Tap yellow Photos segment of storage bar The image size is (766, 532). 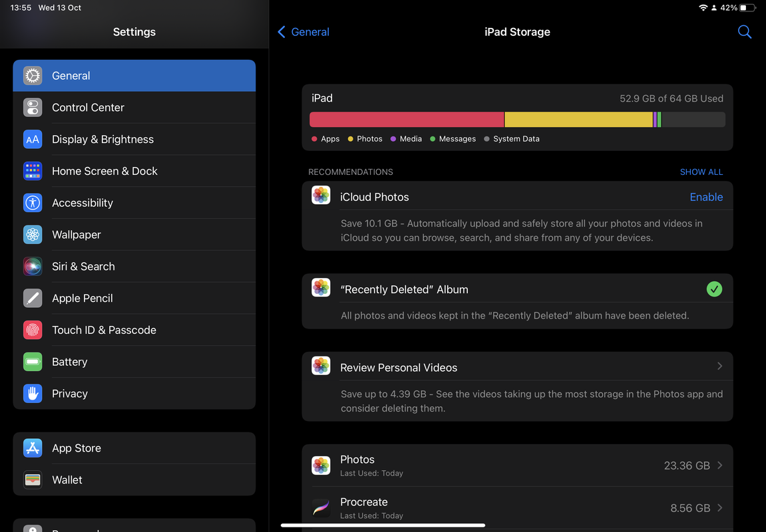point(578,120)
